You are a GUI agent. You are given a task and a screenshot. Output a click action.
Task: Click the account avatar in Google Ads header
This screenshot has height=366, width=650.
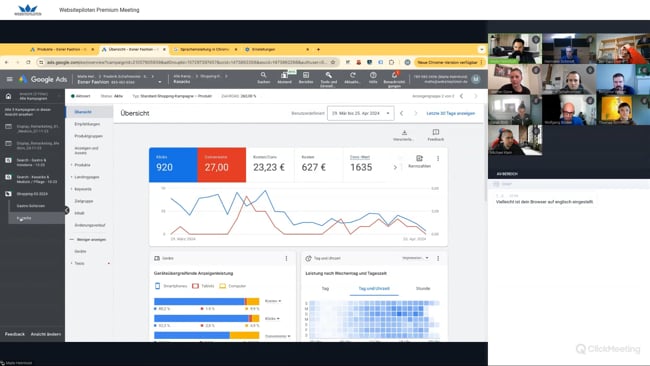(x=476, y=79)
